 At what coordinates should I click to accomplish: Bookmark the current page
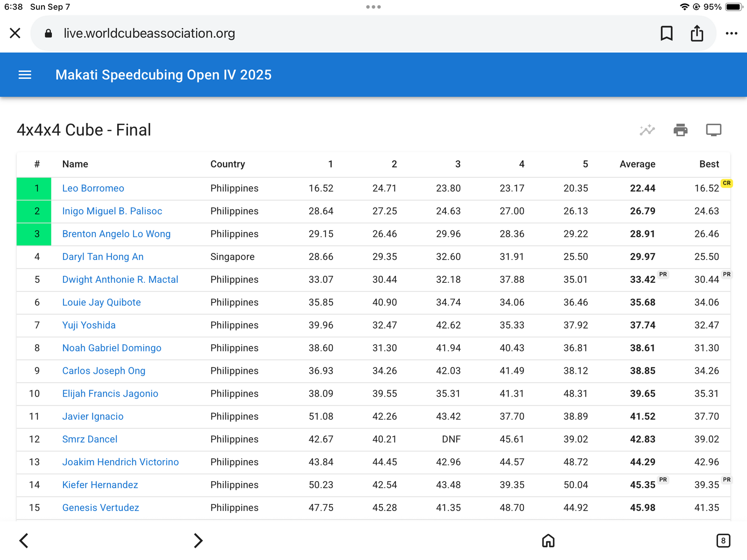(666, 33)
